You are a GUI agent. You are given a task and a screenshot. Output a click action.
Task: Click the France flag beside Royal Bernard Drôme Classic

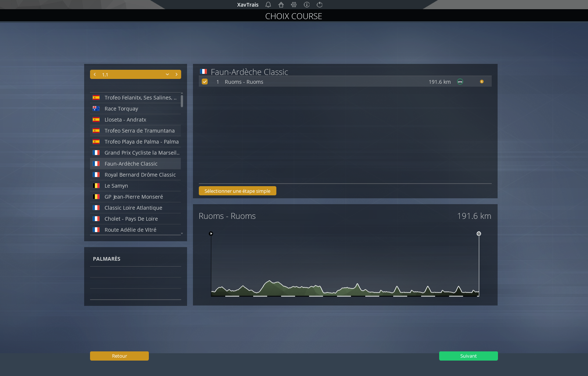[96, 175]
